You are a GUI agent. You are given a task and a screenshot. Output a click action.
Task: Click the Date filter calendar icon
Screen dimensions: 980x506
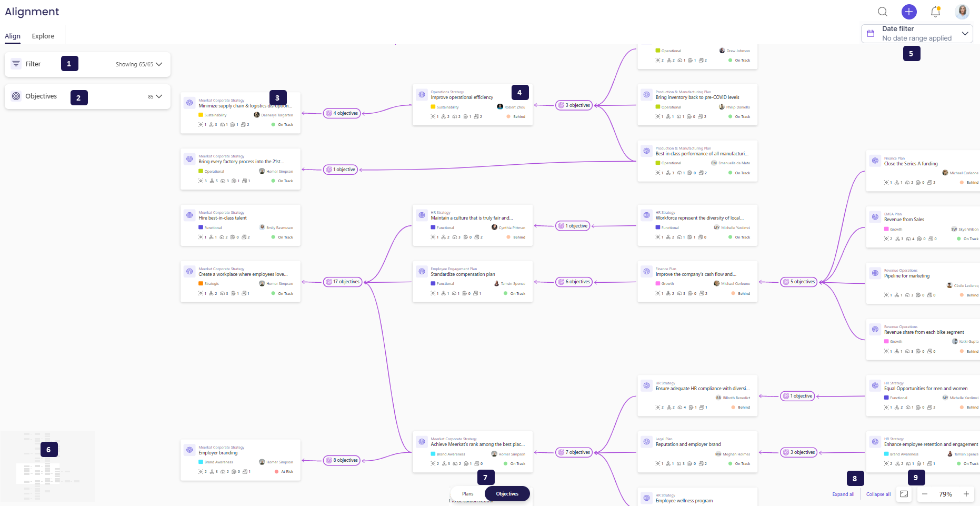click(x=871, y=34)
